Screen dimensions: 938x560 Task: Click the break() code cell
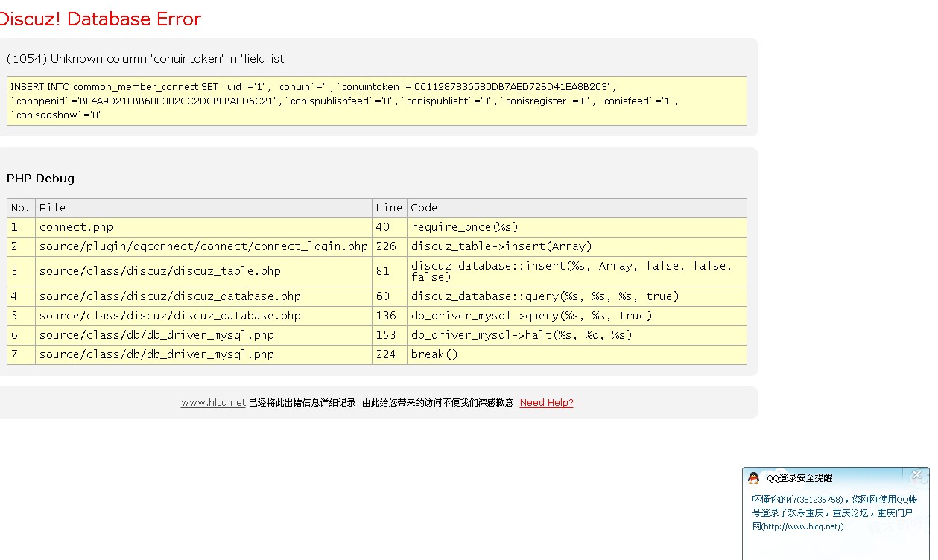pos(434,354)
